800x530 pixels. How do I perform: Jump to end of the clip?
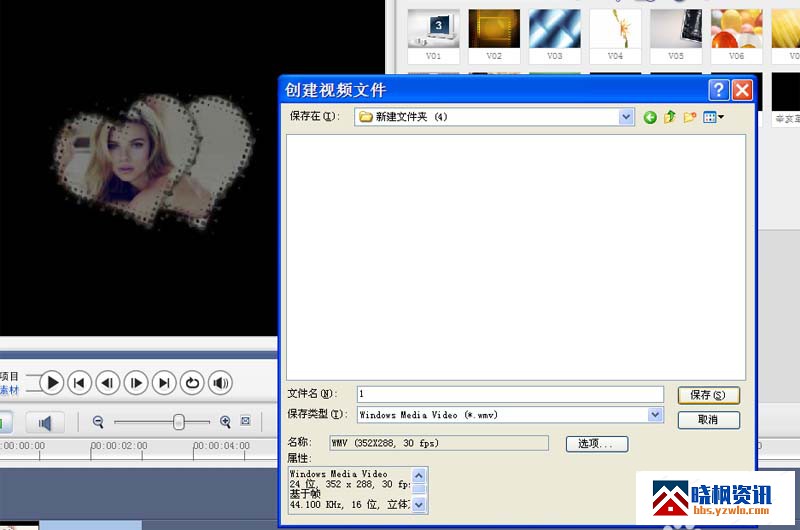pyautogui.click(x=164, y=382)
